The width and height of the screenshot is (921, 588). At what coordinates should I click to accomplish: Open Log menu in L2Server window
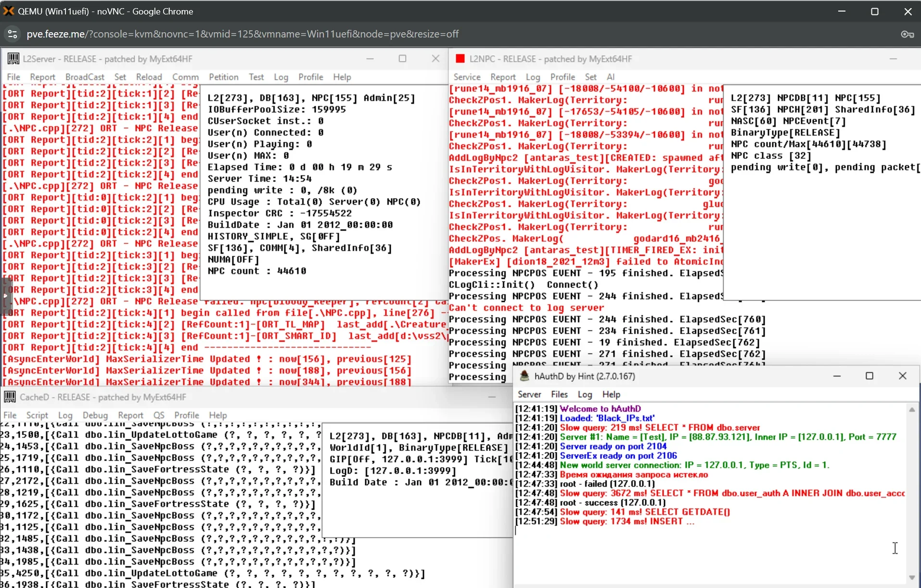(x=281, y=77)
